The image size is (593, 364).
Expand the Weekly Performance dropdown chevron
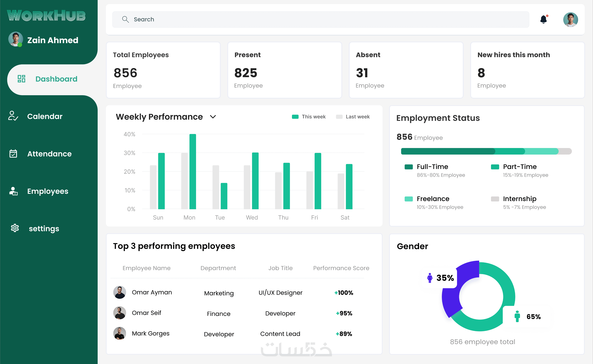coord(213,117)
